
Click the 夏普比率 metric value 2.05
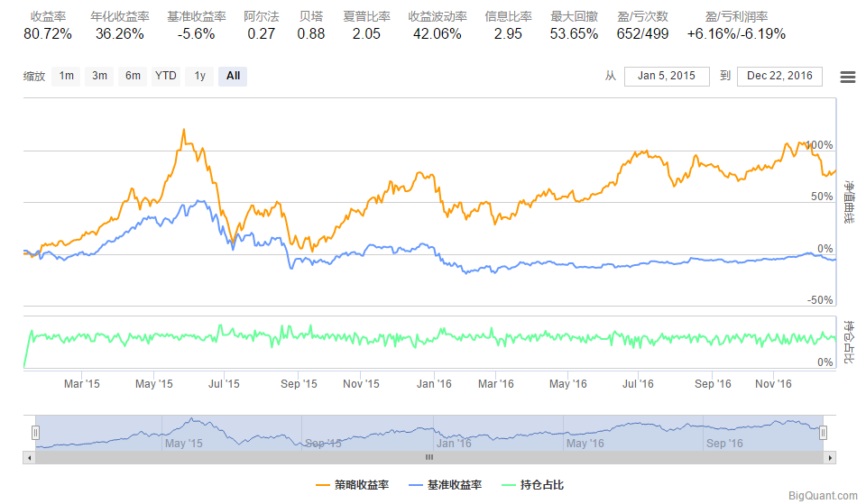click(x=366, y=34)
